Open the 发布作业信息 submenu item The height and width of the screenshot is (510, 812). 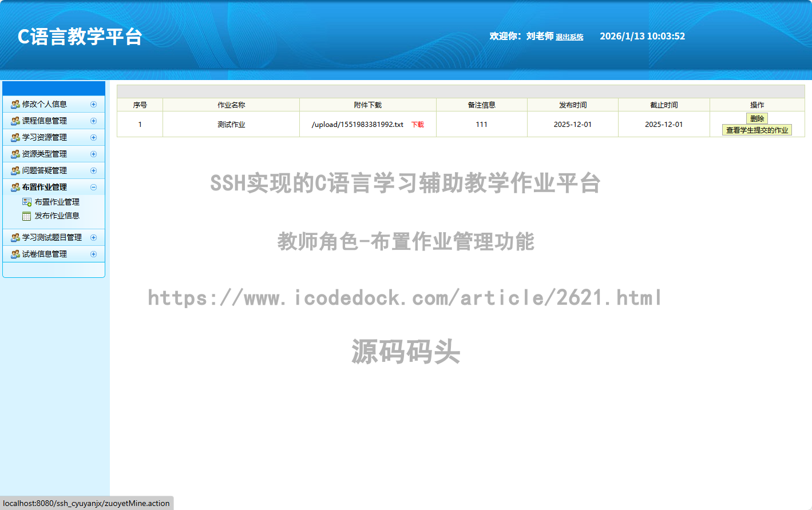57,216
